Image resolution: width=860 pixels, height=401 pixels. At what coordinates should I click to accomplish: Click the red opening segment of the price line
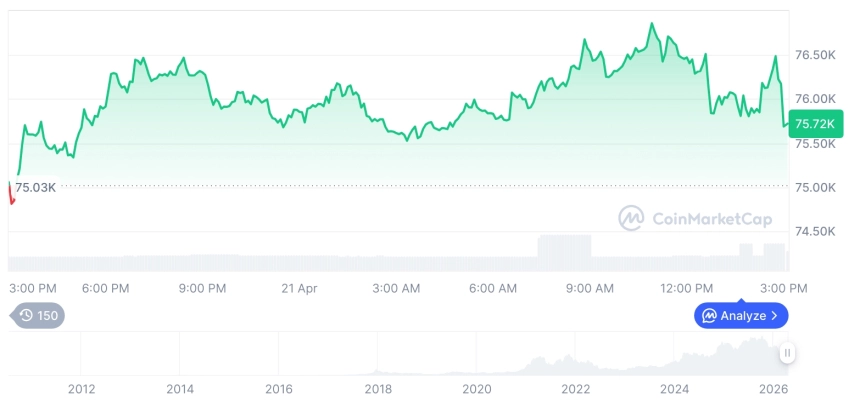coord(11,194)
